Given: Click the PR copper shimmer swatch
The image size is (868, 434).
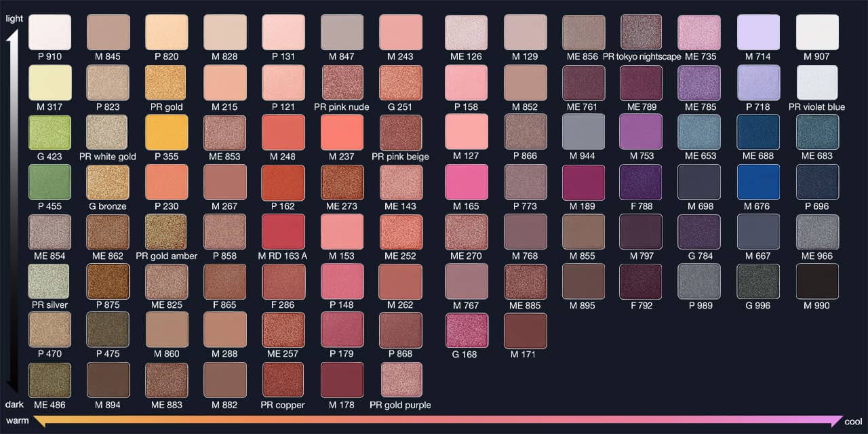Looking at the screenshot, I should point(283,380).
